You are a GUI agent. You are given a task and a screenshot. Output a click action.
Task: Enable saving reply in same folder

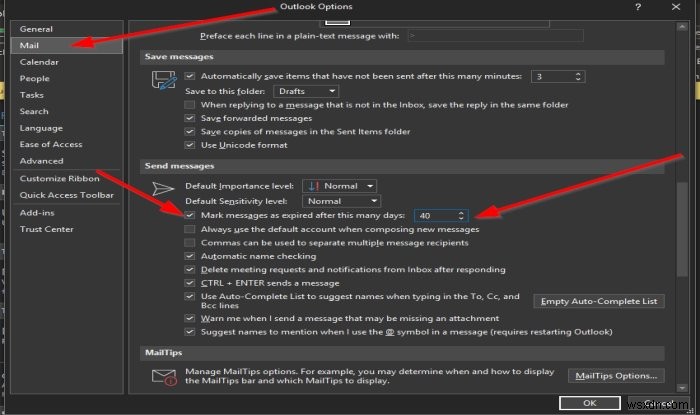coord(190,105)
